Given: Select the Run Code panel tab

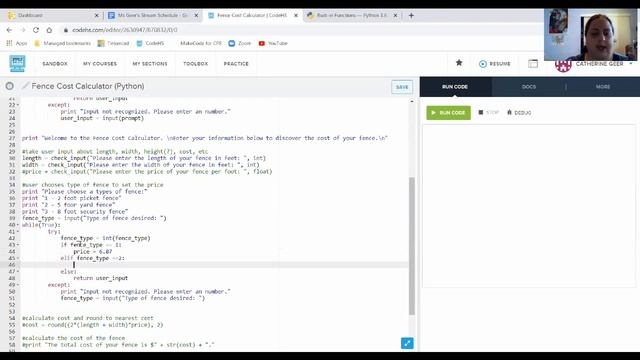Looking at the screenshot, I should point(455,87).
